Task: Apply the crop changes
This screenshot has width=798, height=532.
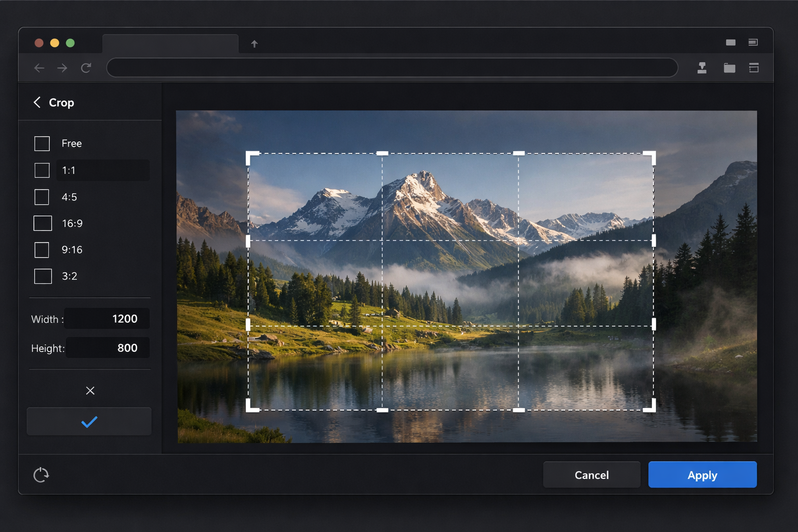Action: click(x=702, y=474)
